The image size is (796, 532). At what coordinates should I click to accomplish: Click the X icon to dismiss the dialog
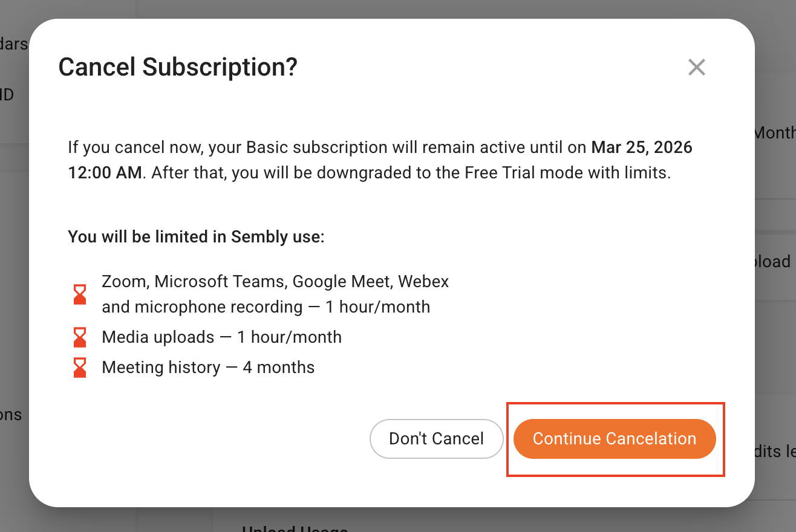coord(696,67)
